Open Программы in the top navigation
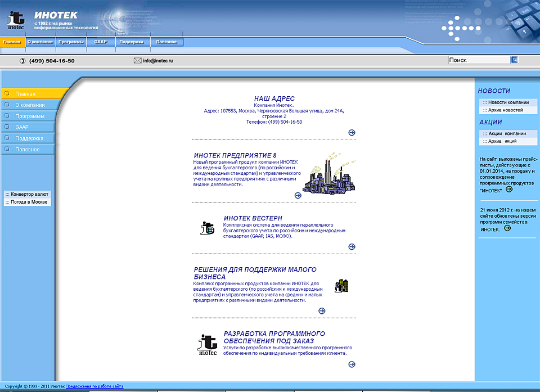This screenshot has width=540, height=392. (71, 42)
